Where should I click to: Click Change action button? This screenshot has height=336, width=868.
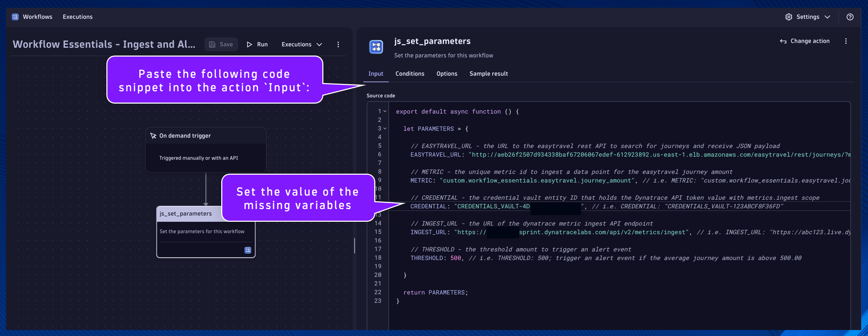point(805,41)
